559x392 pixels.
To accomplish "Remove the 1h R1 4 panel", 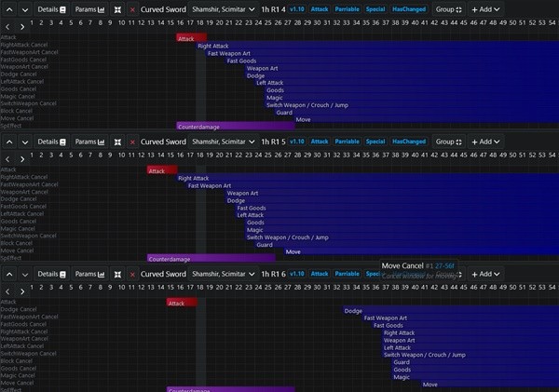I will pyautogui.click(x=132, y=9).
